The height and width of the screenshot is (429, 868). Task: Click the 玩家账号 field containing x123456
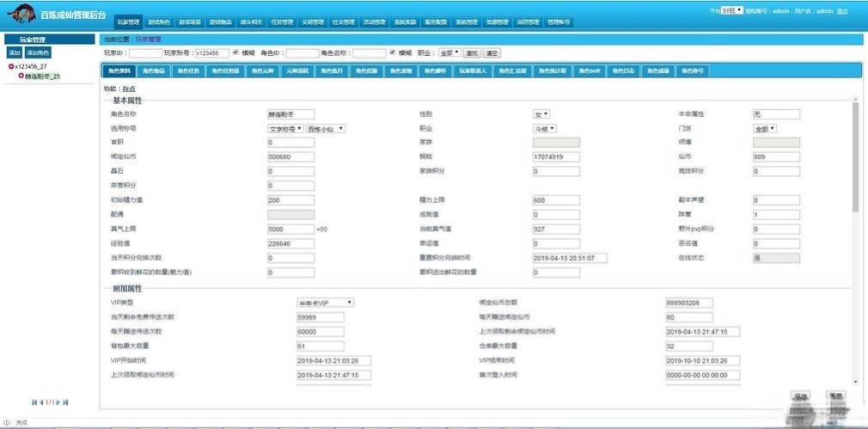(214, 53)
